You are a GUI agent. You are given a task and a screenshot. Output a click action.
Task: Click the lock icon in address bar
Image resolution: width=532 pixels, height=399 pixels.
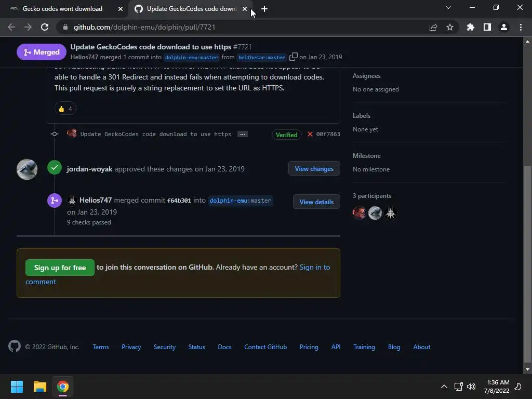(65, 27)
